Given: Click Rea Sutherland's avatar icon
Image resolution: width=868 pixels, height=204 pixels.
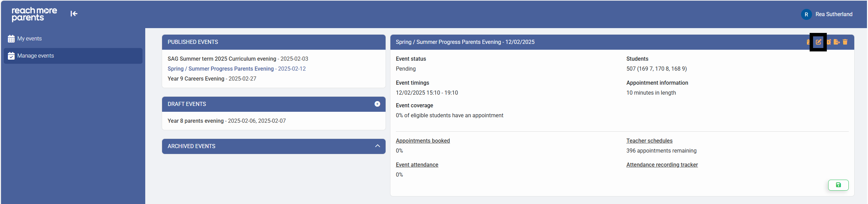Looking at the screenshot, I should pos(806,14).
